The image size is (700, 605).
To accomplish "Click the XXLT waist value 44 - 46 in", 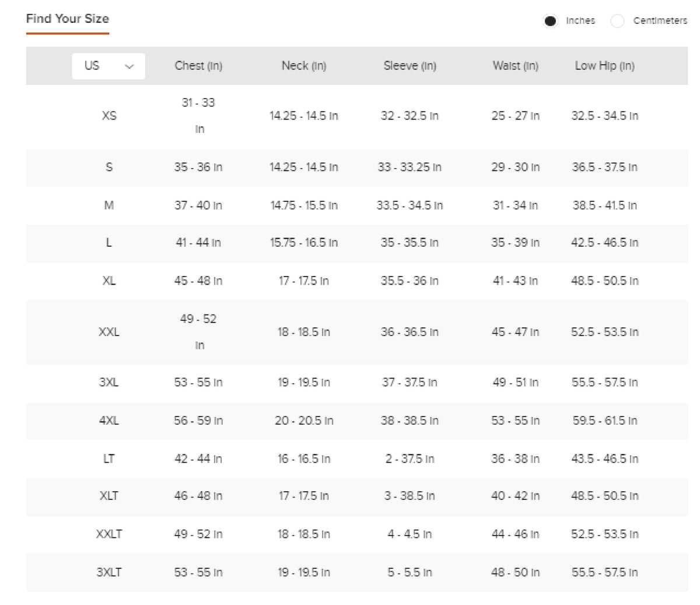I will 516,534.
